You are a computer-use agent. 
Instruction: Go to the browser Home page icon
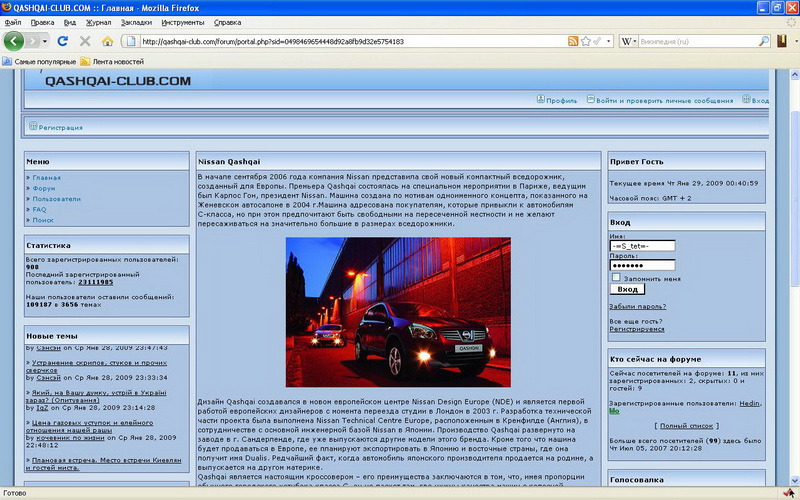click(107, 41)
